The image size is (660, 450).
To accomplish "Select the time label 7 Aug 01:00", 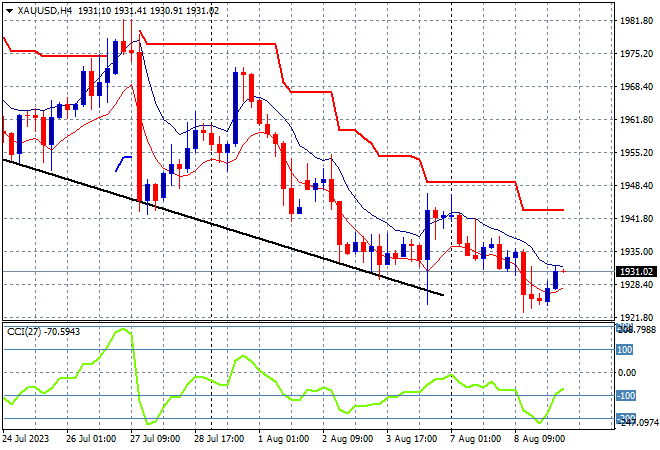I will tap(475, 439).
